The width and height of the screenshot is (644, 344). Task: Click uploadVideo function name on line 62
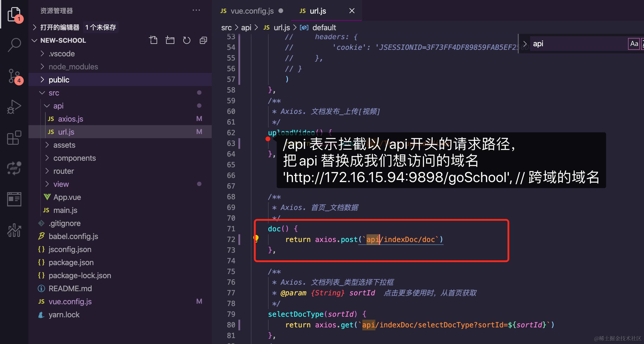[x=291, y=132]
